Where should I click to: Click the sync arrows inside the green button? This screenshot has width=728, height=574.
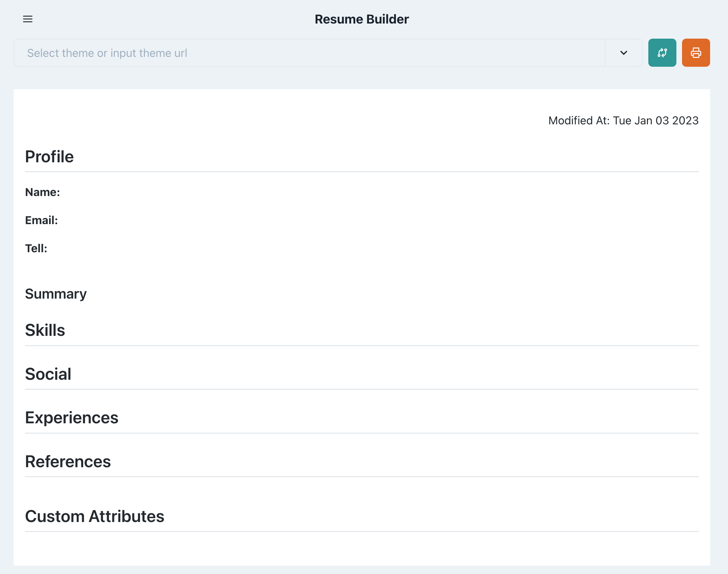coord(662,53)
